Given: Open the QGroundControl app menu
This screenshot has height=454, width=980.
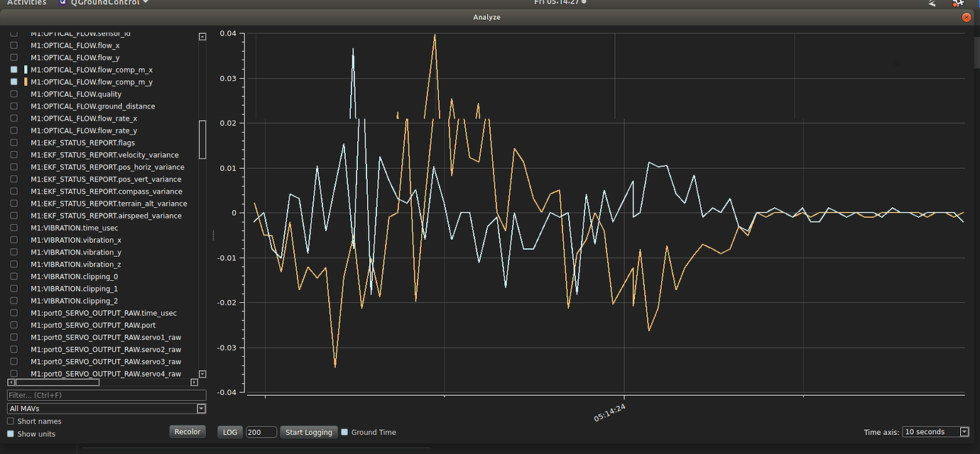Looking at the screenshot, I should pyautogui.click(x=109, y=3).
